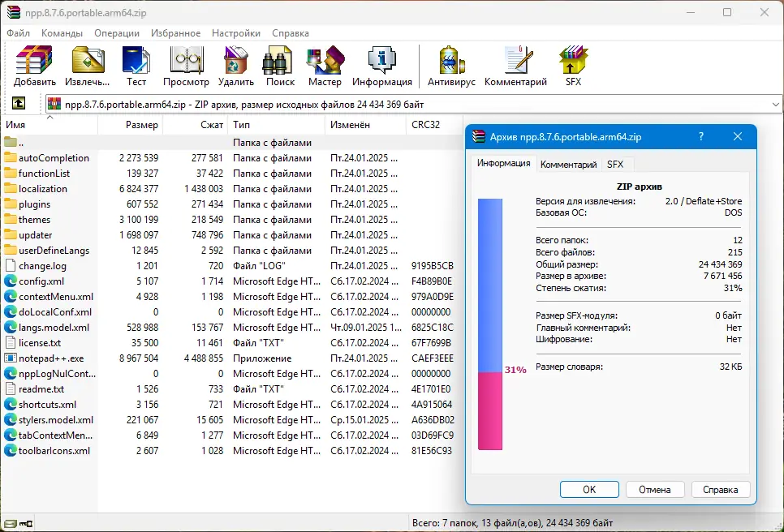Screen dimensions: 784x532
Task: Select the shortcuts.xml file
Action: [x=231, y=405]
